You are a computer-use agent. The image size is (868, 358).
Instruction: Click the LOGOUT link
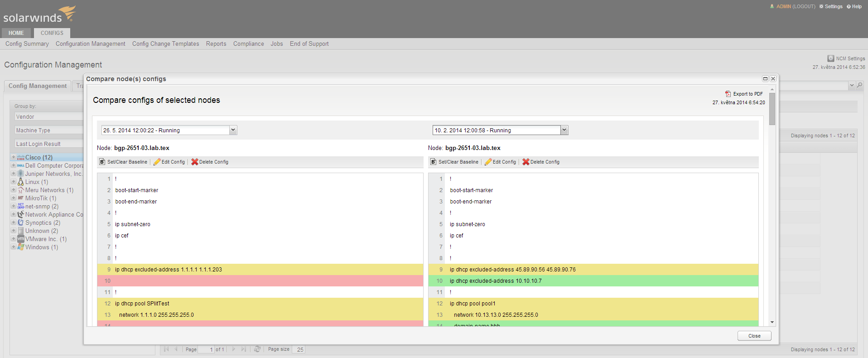click(x=804, y=6)
